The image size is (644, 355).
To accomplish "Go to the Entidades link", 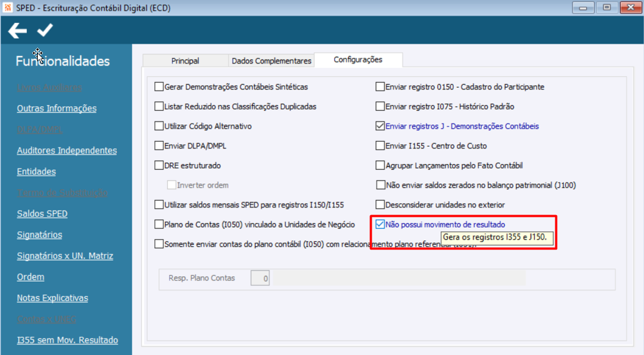I will (x=36, y=171).
